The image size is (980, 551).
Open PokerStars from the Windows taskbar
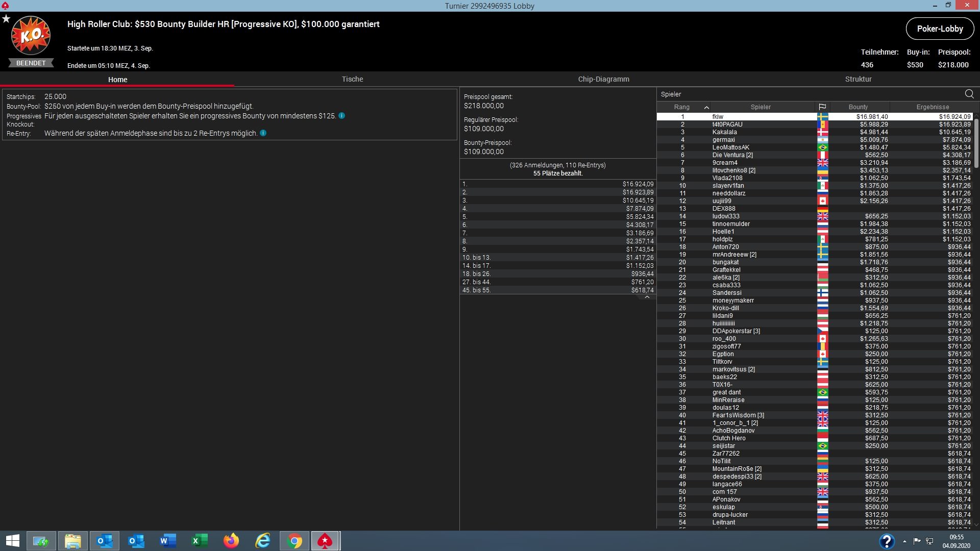pyautogui.click(x=325, y=541)
